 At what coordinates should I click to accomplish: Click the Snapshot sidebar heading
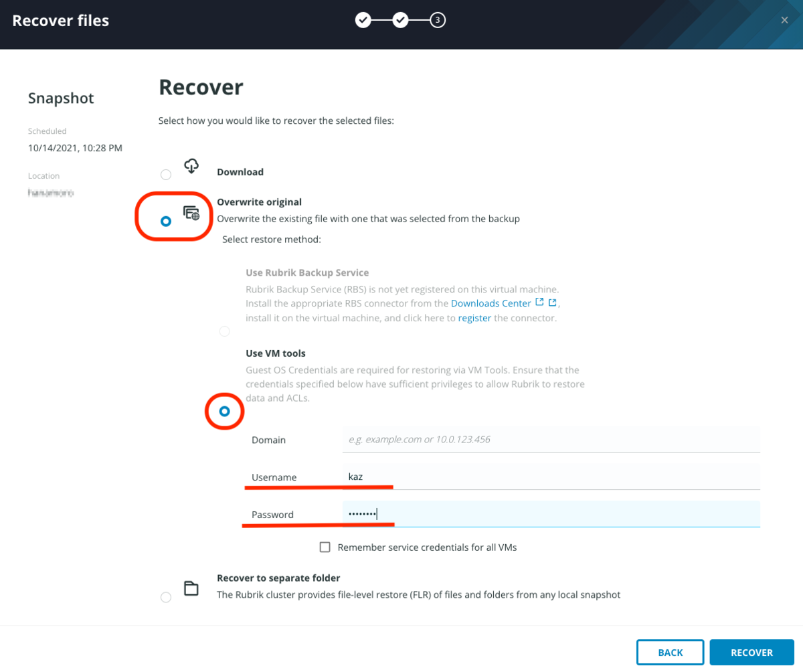pyautogui.click(x=61, y=98)
